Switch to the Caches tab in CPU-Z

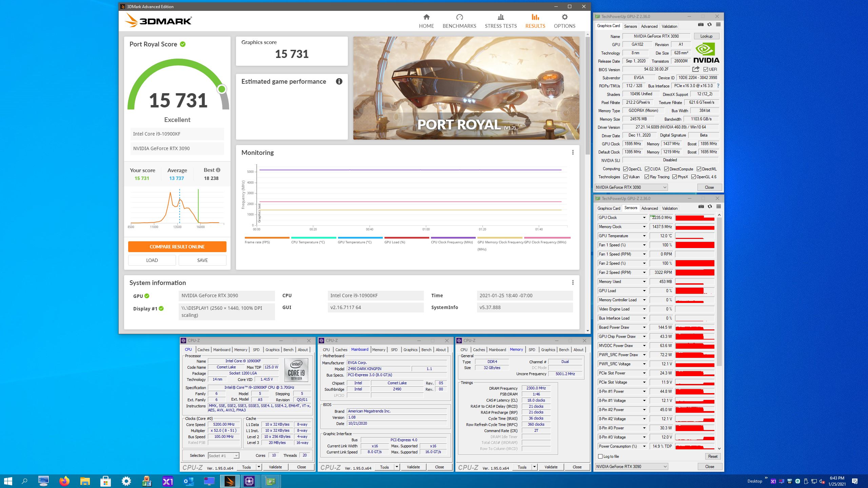pos(203,350)
